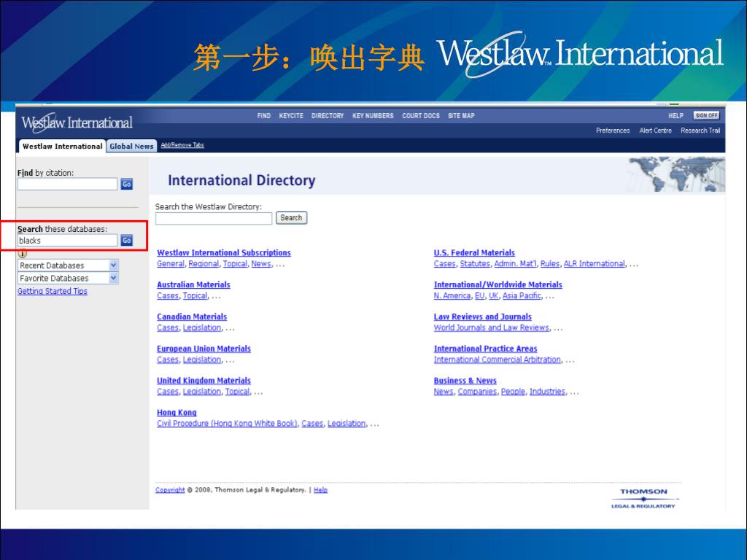The image size is (747, 560).
Task: Click the Search button for the Westlaw Directory
Action: click(x=291, y=217)
